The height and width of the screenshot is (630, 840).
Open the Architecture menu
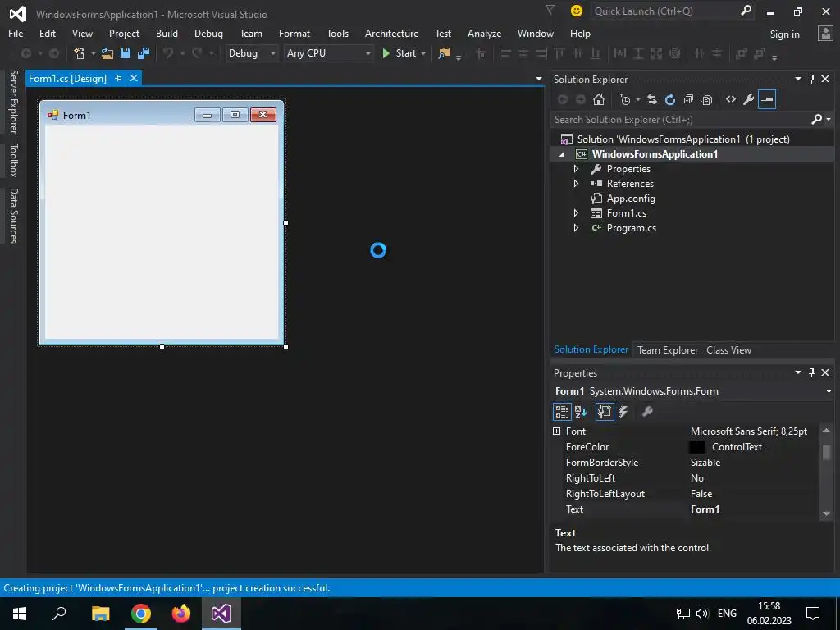point(391,33)
